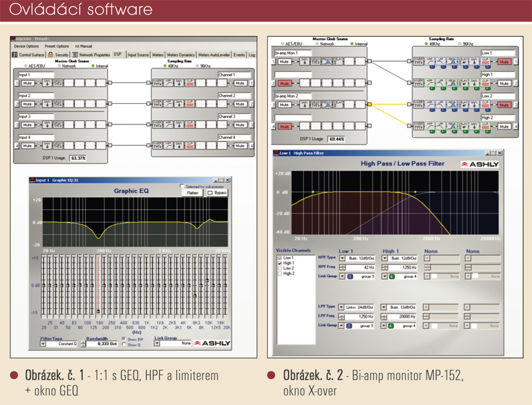This screenshot has height=405, width=532.
Task: Select Network clock source above bi-amp Mon 1
Action: [x=317, y=44]
